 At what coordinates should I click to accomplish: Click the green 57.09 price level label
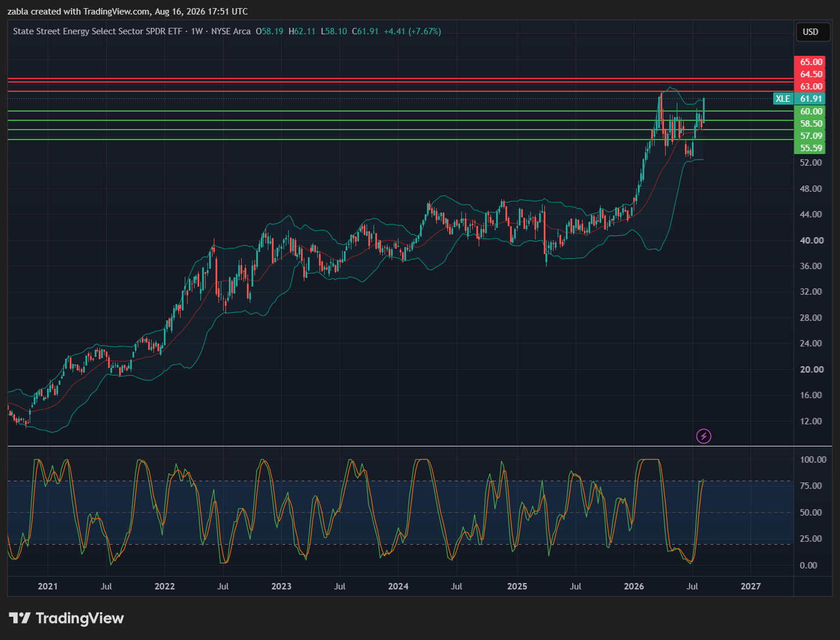811,136
